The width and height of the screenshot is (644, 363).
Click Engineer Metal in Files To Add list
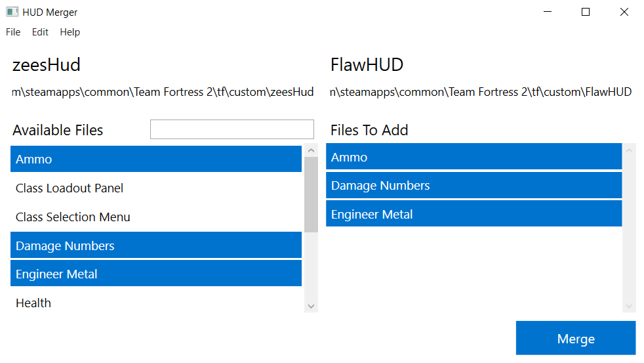pos(474,214)
